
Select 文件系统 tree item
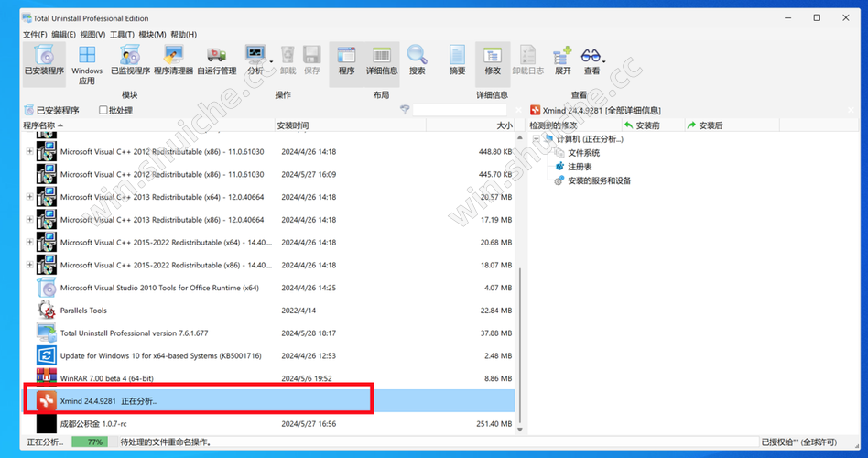coord(583,153)
